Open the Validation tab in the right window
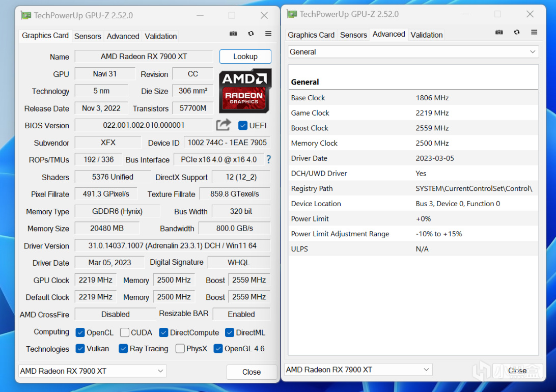The image size is (556, 392). coord(427,35)
